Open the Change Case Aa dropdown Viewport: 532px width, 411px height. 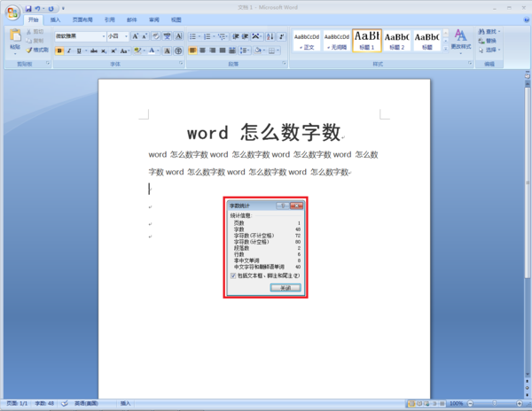tap(124, 50)
